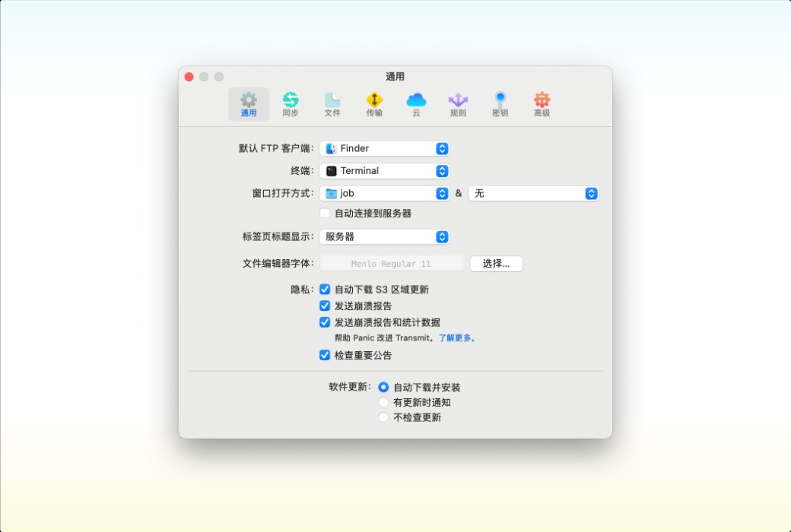The image size is (791, 532).
Task: Click the 通用 general gear icon
Action: click(249, 103)
